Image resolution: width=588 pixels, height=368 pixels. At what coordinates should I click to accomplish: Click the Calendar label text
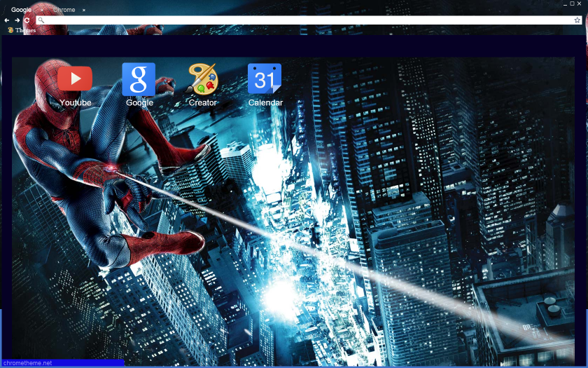click(265, 102)
